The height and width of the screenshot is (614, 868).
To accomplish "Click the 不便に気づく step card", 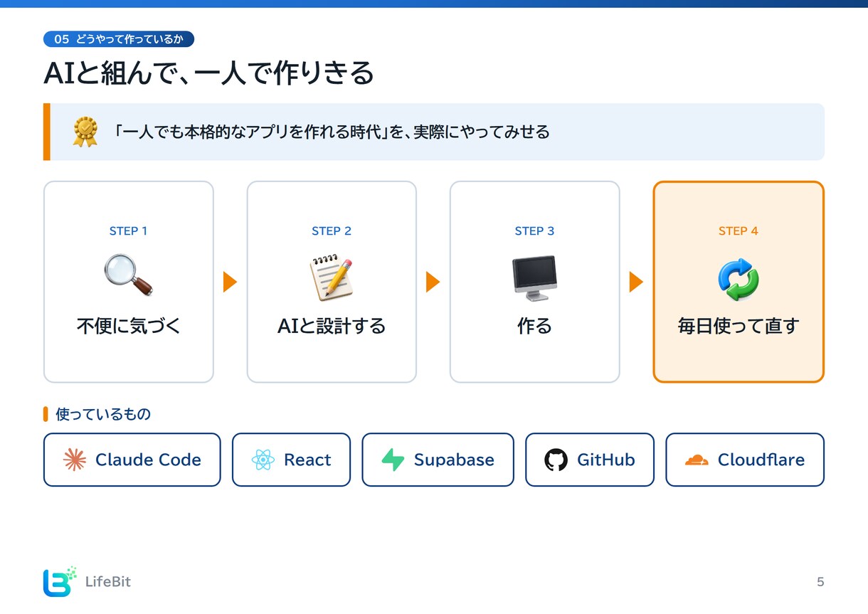I will [129, 282].
